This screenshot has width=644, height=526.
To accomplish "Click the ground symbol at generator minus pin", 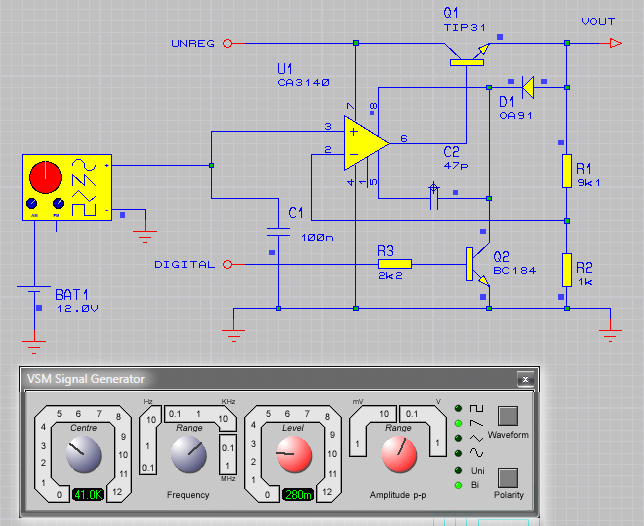I will coord(145,237).
